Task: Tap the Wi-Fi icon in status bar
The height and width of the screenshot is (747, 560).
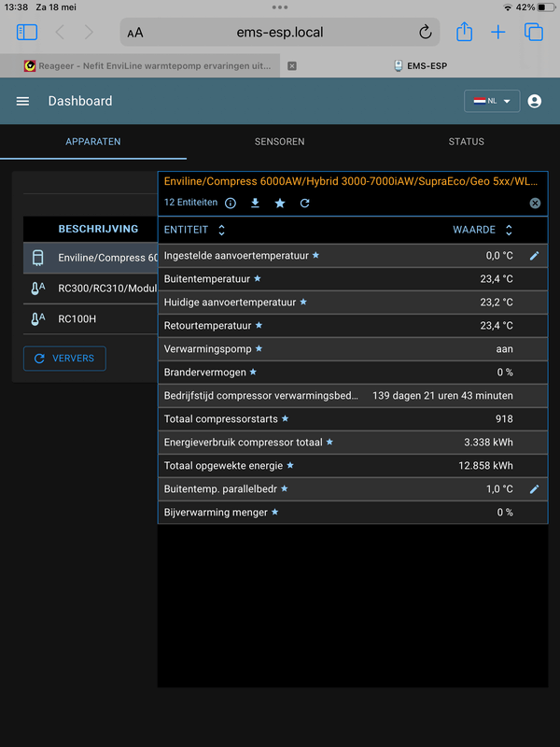Action: [x=508, y=7]
